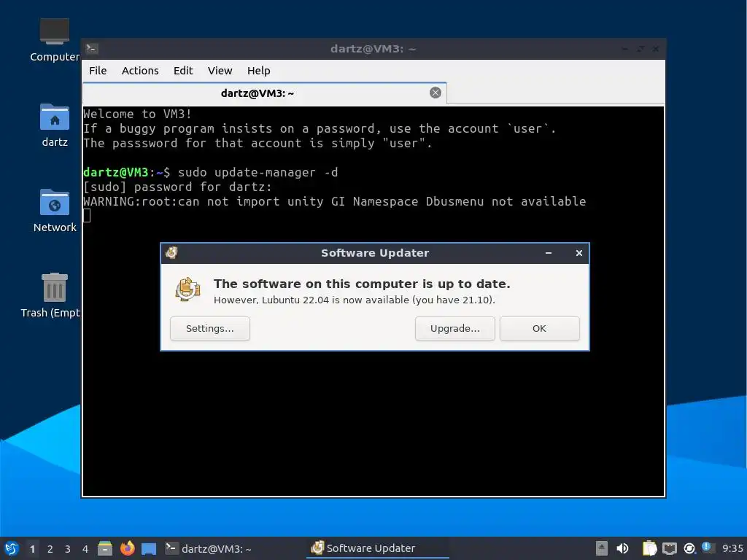
Task: Click 'sudo update-manager -d' command text
Action: coord(258,172)
